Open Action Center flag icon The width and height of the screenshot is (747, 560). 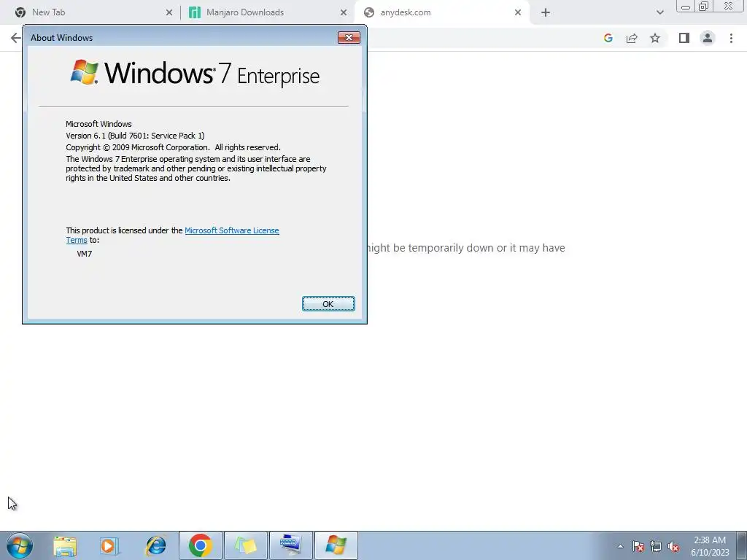point(638,547)
